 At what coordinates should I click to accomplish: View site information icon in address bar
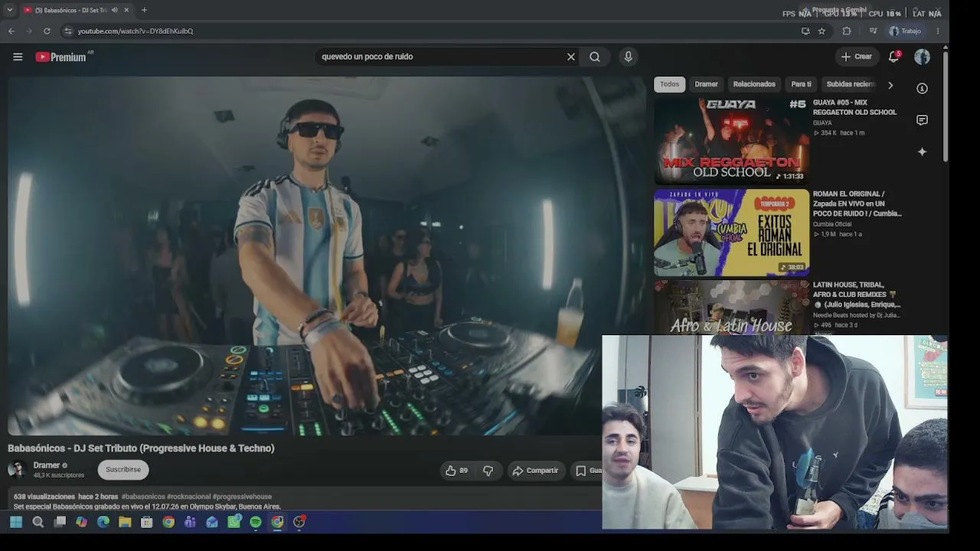68,31
